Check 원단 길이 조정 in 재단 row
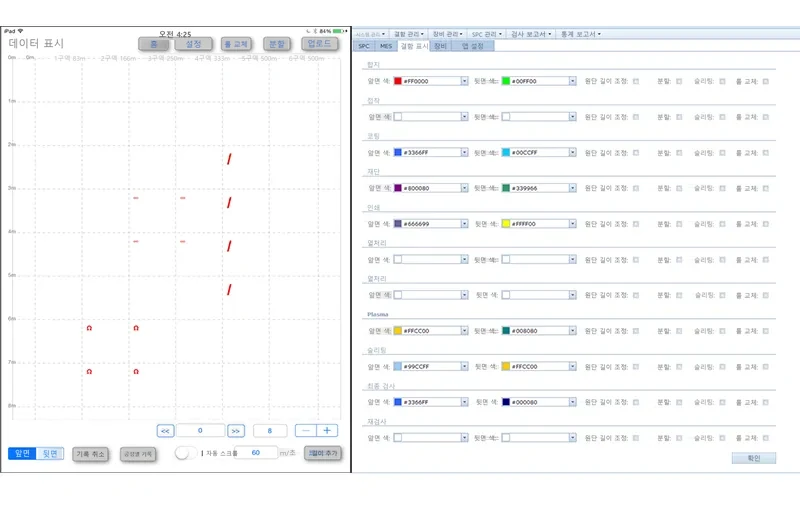Viewport: 800px width, 510px height. pyautogui.click(x=636, y=188)
